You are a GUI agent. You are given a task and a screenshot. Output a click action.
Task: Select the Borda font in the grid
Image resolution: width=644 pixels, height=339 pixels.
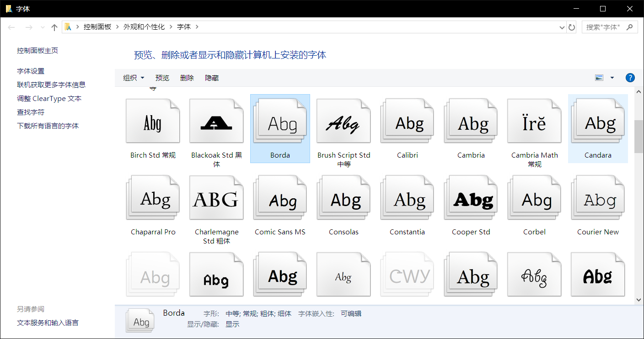click(280, 128)
